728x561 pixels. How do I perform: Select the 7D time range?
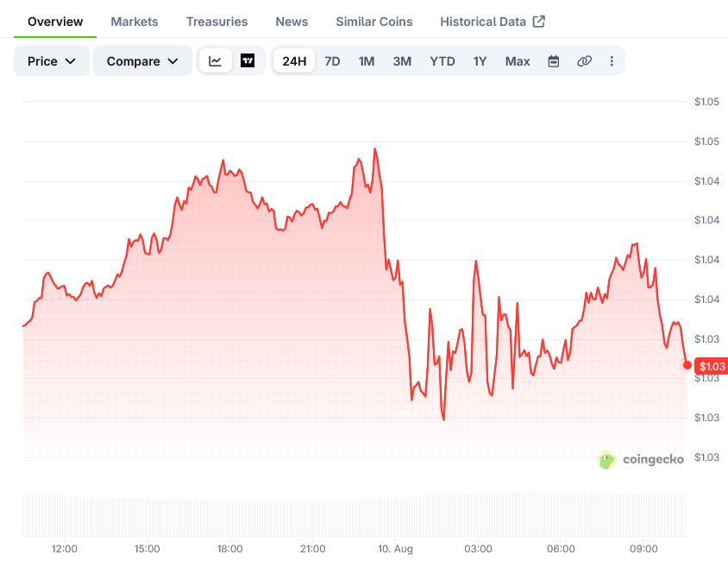(x=332, y=60)
